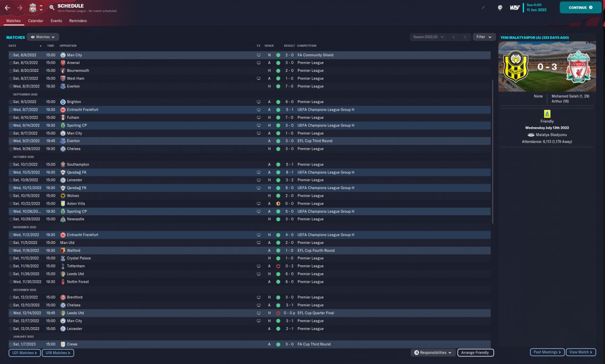
Task: Click the Crewe club badge
Action: click(63, 344)
